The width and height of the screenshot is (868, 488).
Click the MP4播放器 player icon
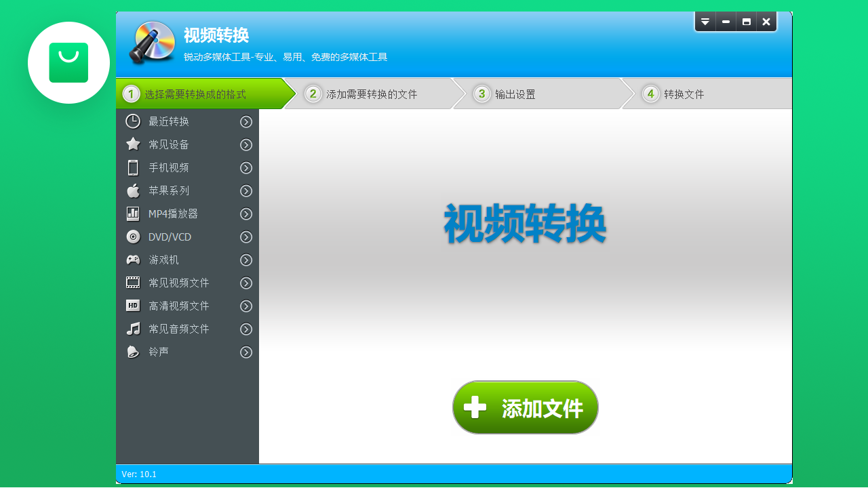pyautogui.click(x=133, y=213)
